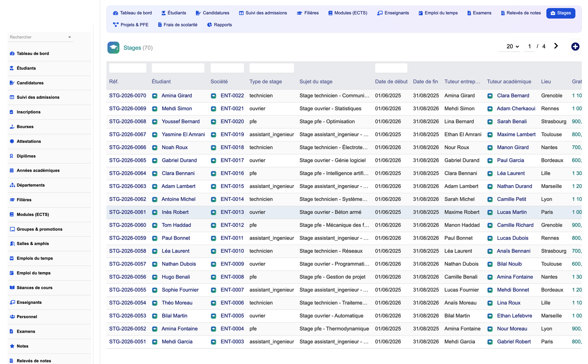Open the Stages tab in top navigation
Viewport: 588px width, 364px height.
561,13
